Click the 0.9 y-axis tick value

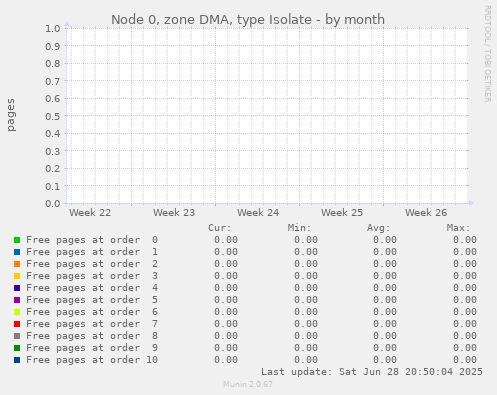point(53,46)
